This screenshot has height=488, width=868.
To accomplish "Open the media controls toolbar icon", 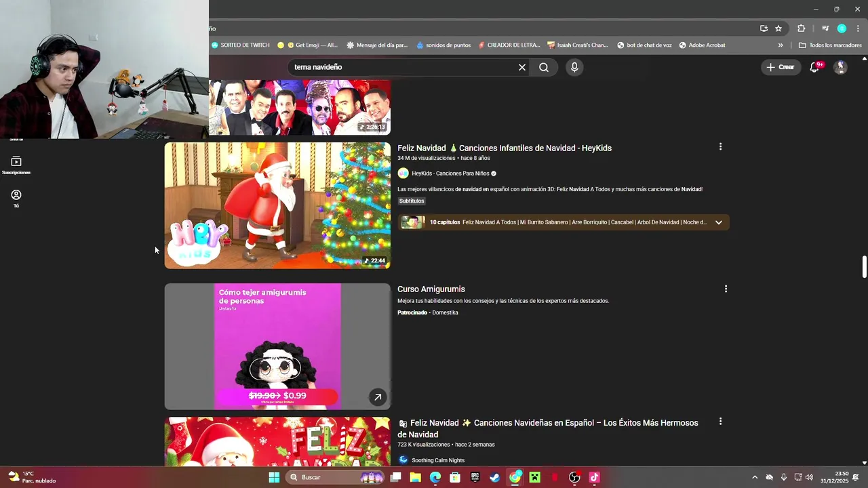I will click(825, 28).
